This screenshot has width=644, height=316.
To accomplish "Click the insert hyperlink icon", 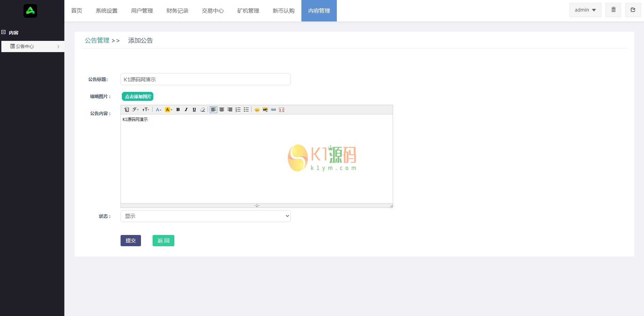I will pyautogui.click(x=273, y=110).
